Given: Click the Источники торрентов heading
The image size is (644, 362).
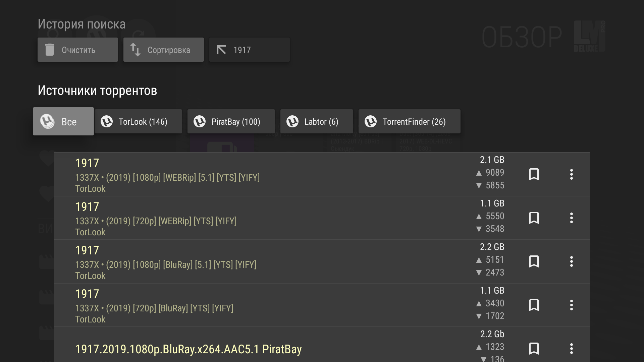Looking at the screenshot, I should [x=97, y=90].
